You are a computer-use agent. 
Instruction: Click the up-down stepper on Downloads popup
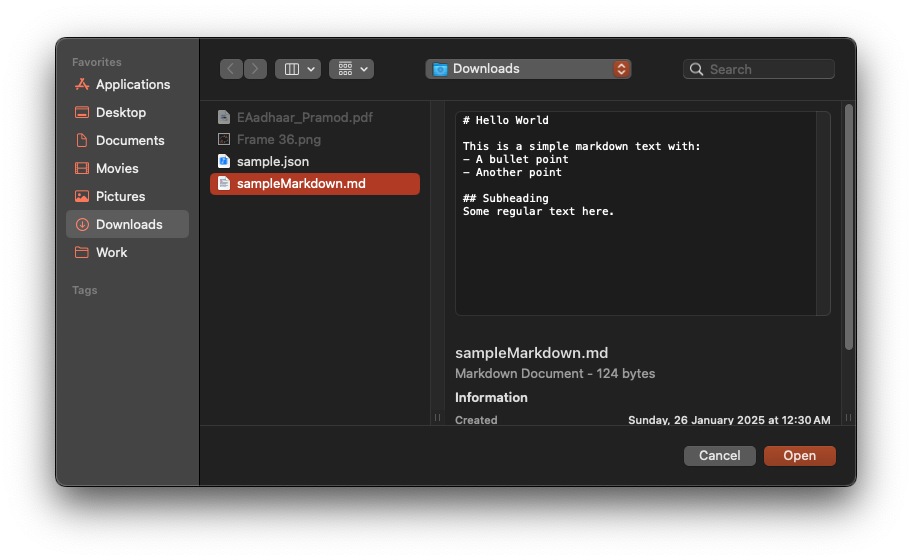click(621, 69)
